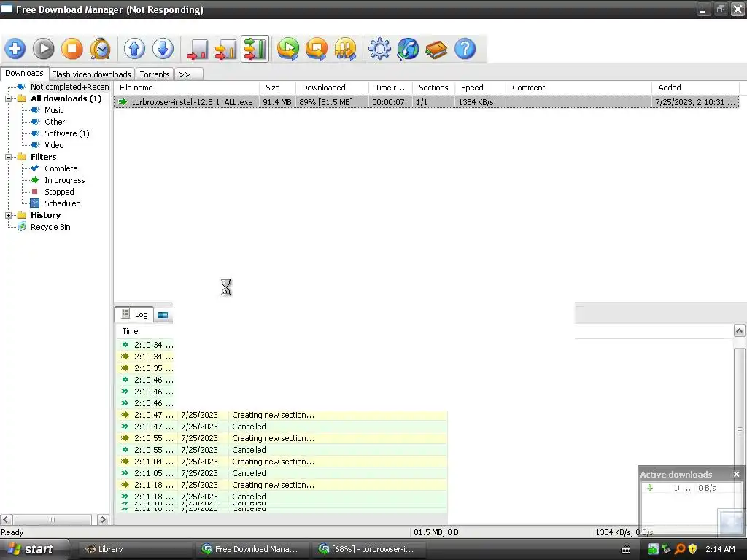This screenshot has width=747, height=560.
Task: Switch to the Downloads tab
Action: click(x=24, y=74)
